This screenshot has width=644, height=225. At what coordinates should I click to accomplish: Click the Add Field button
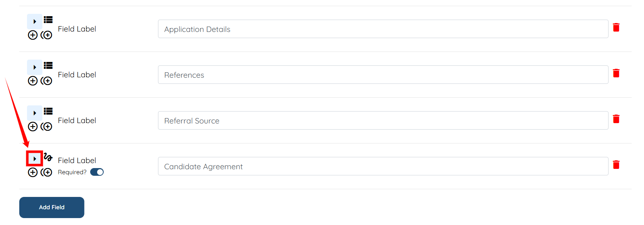52,207
